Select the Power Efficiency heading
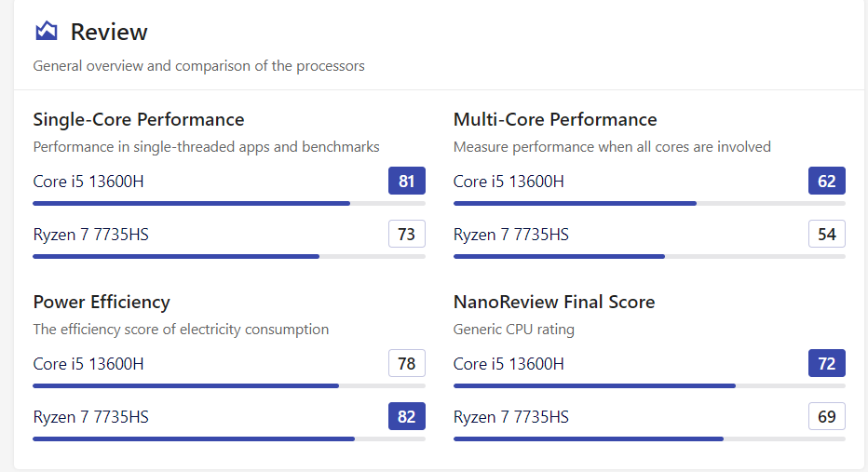The width and height of the screenshot is (868, 472). [102, 302]
